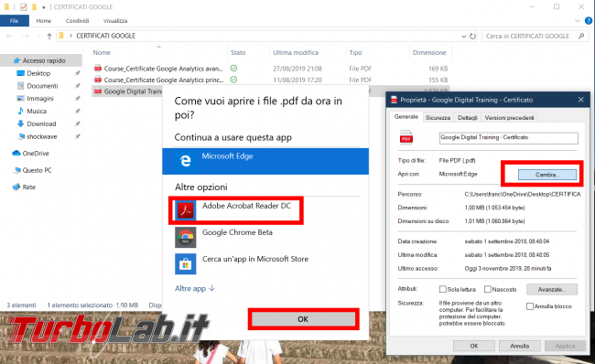Click the refresh icon beside address bar
Screen dimensions: 595x364
point(473,36)
